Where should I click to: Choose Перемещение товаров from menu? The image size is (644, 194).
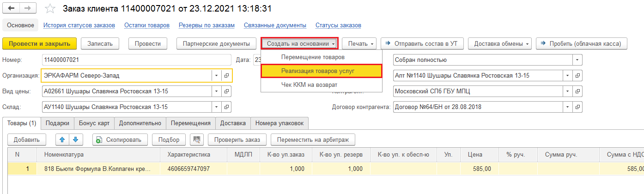pos(313,57)
